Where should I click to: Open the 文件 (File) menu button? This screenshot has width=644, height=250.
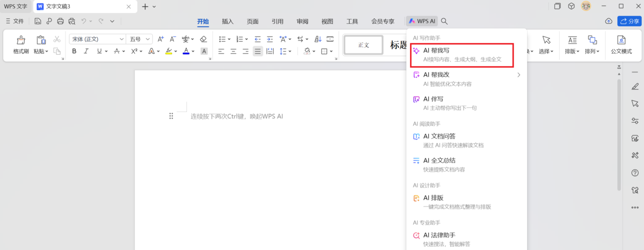coord(14,21)
